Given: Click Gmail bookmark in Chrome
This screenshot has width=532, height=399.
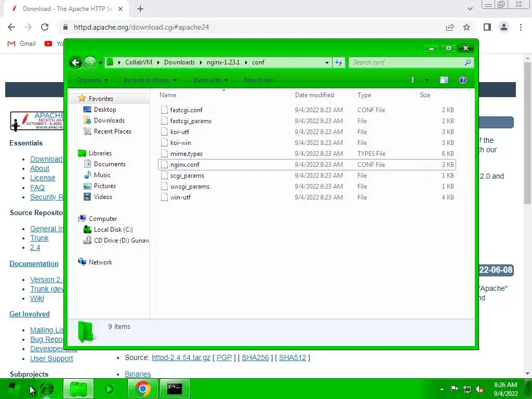Looking at the screenshot, I should click(22, 44).
